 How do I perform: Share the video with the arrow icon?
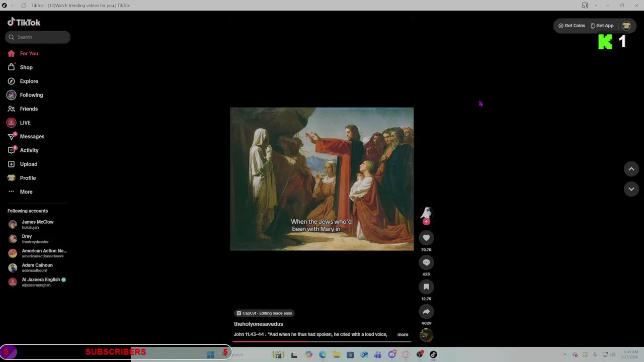coord(426,311)
